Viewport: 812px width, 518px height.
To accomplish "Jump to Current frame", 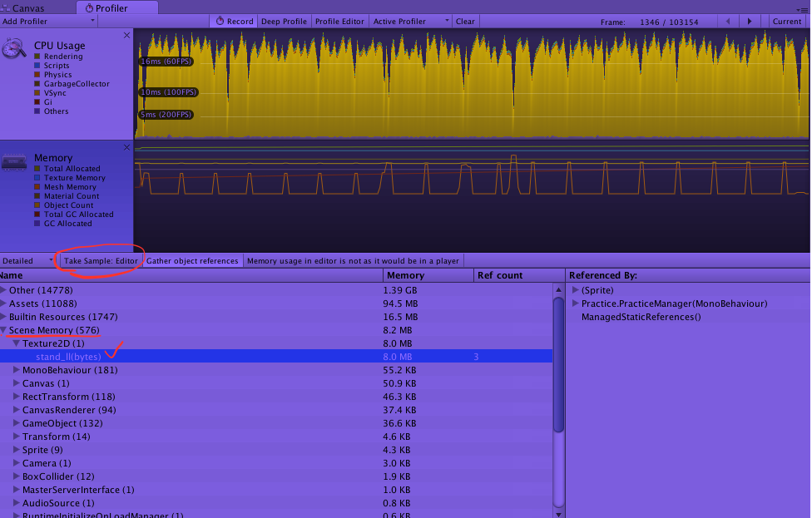I will 787,22.
